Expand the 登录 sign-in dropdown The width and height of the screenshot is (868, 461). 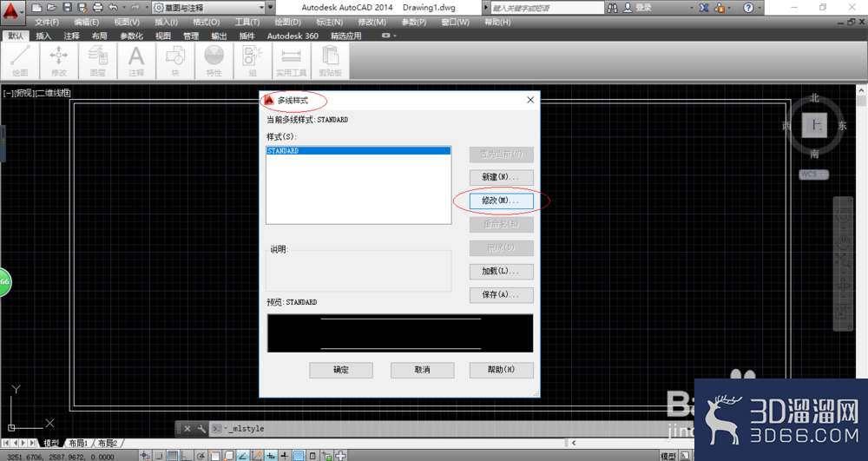coord(692,8)
